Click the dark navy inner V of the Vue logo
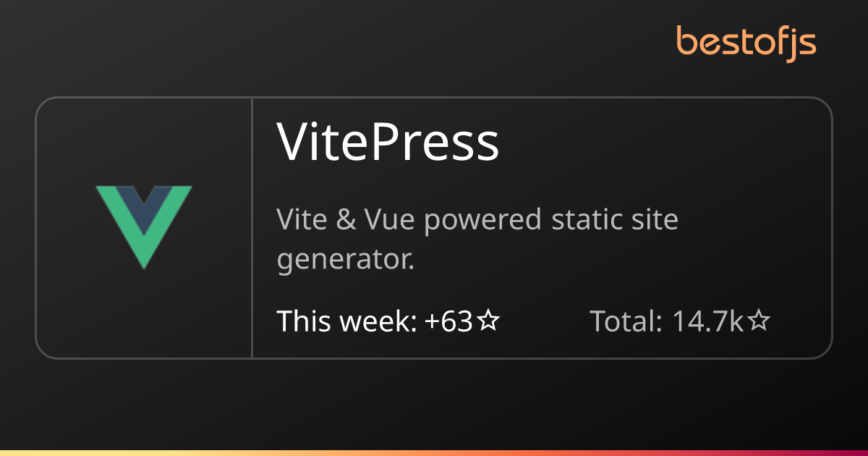This screenshot has height=456, width=868. tap(144, 208)
